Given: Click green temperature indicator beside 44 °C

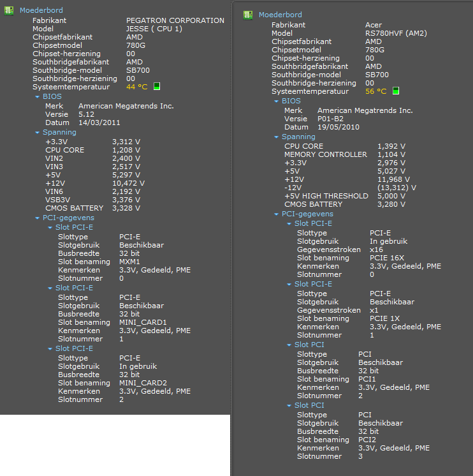Looking at the screenshot, I should tap(157, 86).
